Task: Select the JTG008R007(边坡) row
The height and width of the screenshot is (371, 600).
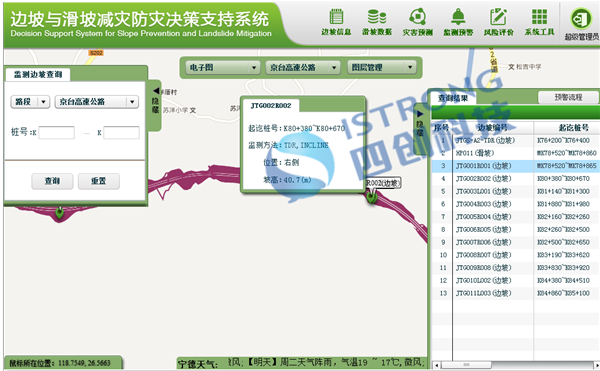Action: 515,255
